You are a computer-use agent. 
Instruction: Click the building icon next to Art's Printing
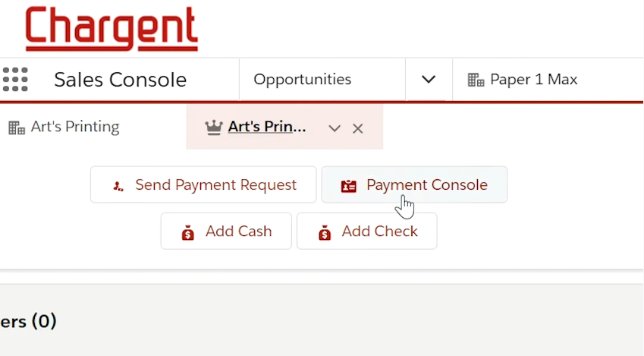coord(17,128)
